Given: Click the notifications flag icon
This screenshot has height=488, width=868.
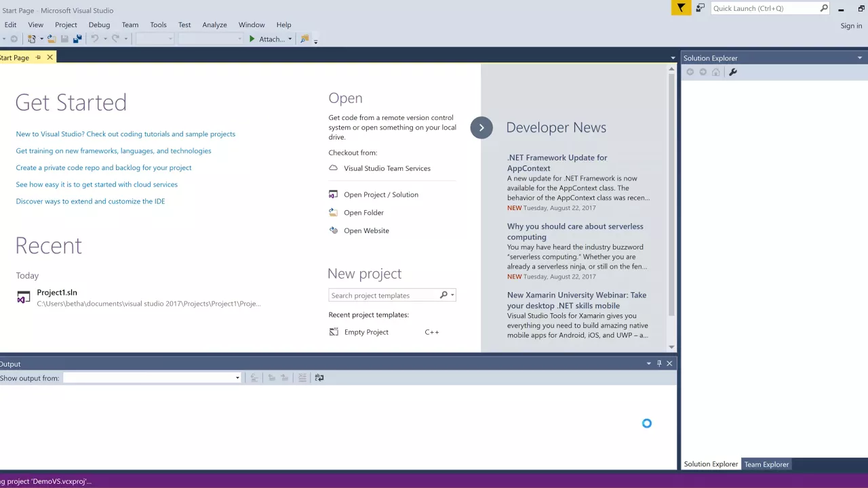Looking at the screenshot, I should (681, 8).
